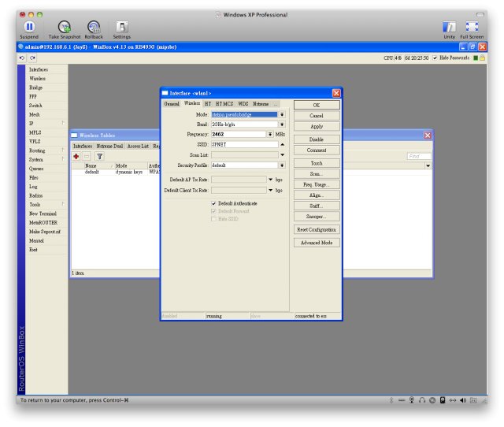Click the webcam icon in status bar
The height and width of the screenshot is (427, 504).
[412, 400]
